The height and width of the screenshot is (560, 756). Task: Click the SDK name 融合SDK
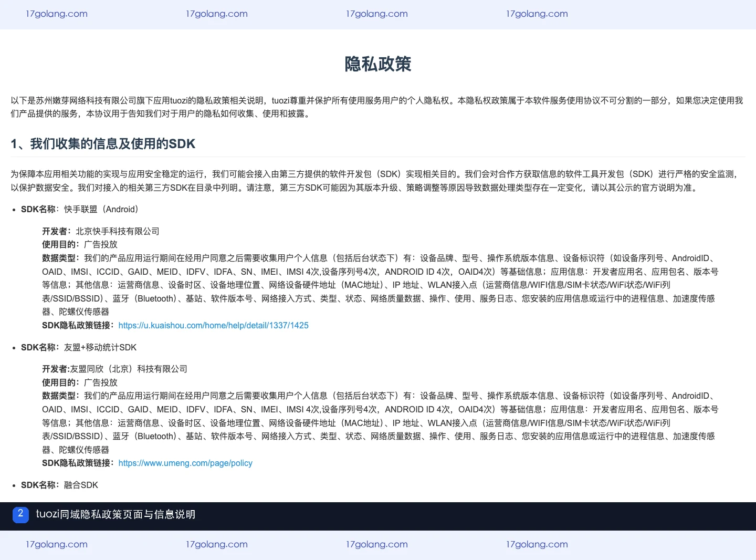pyautogui.click(x=81, y=485)
